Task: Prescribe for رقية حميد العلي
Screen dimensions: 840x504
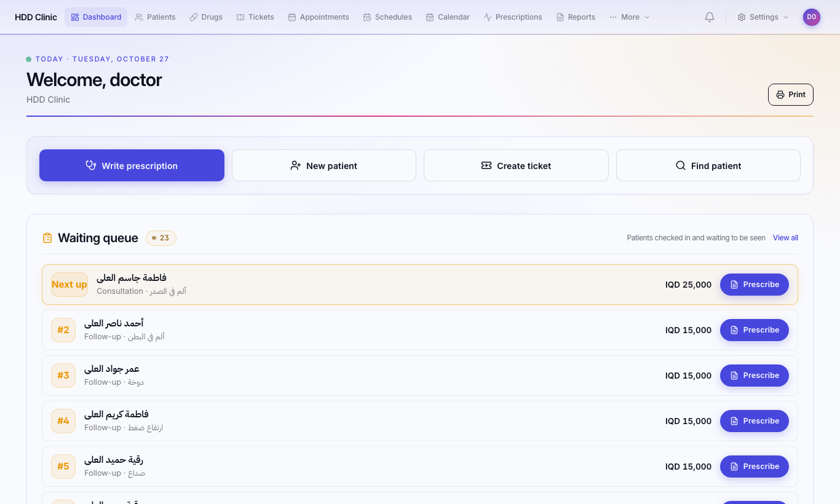Action: click(x=755, y=467)
